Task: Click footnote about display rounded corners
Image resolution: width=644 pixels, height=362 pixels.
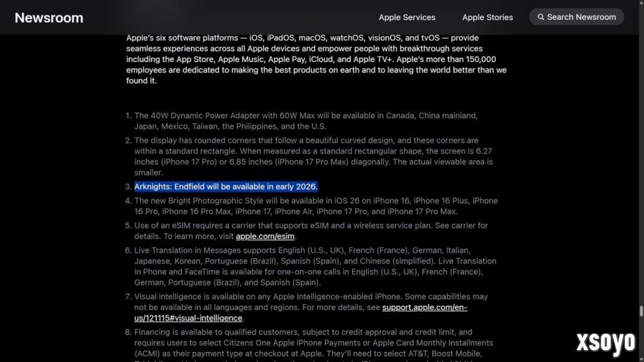Action: pos(314,157)
